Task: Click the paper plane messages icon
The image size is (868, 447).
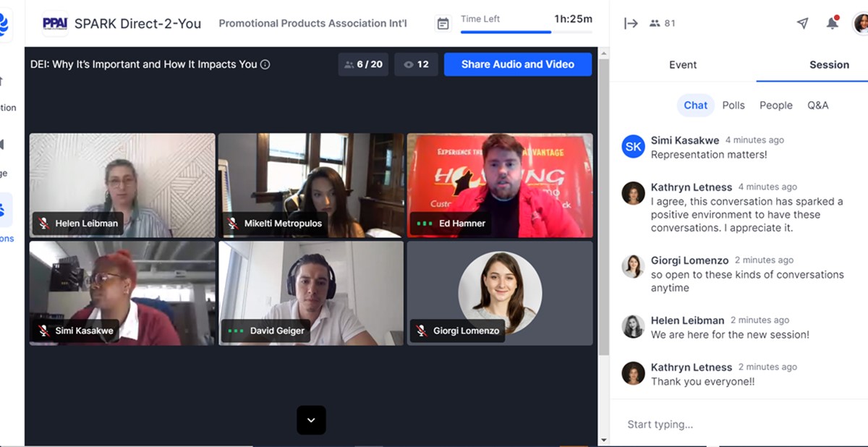Action: pyautogui.click(x=802, y=23)
